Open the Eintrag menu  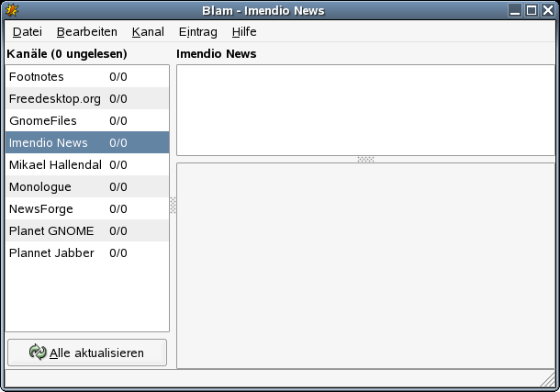click(198, 32)
